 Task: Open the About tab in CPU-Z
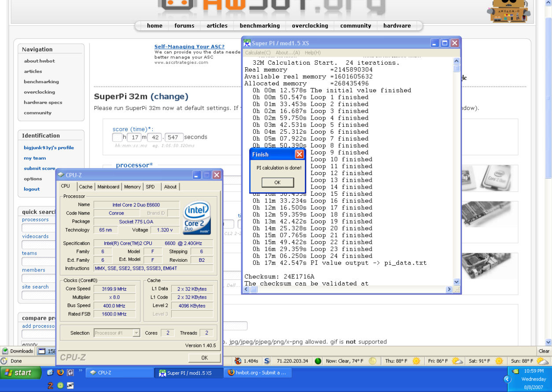point(170,187)
